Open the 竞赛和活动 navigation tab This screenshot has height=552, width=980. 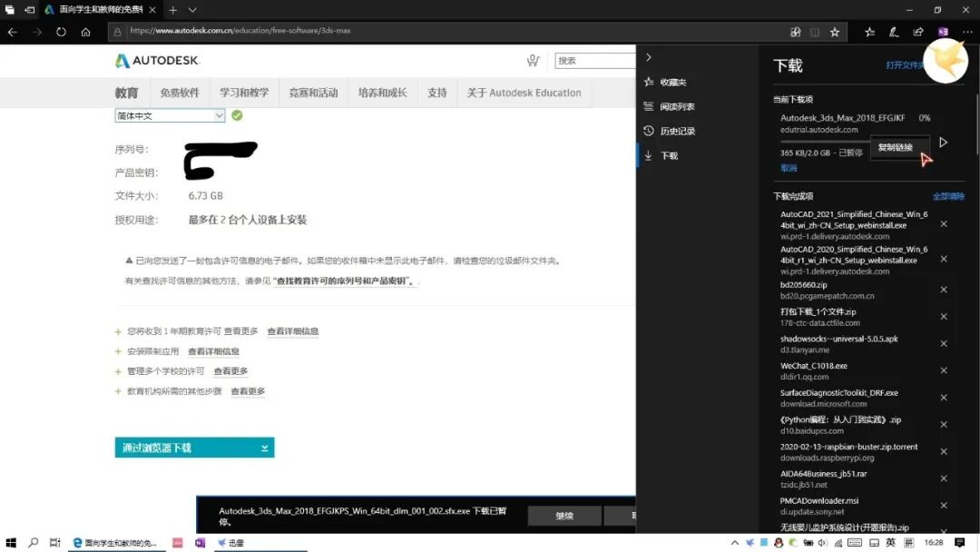313,93
